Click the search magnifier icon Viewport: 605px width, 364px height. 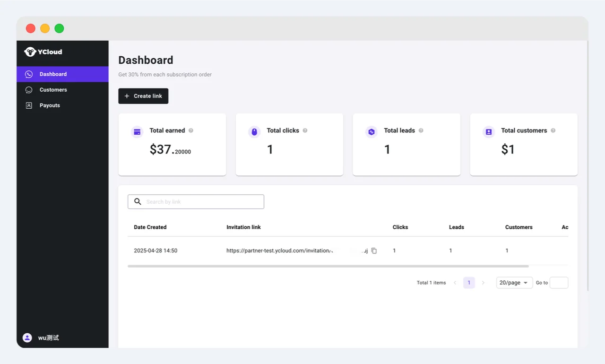[138, 201]
